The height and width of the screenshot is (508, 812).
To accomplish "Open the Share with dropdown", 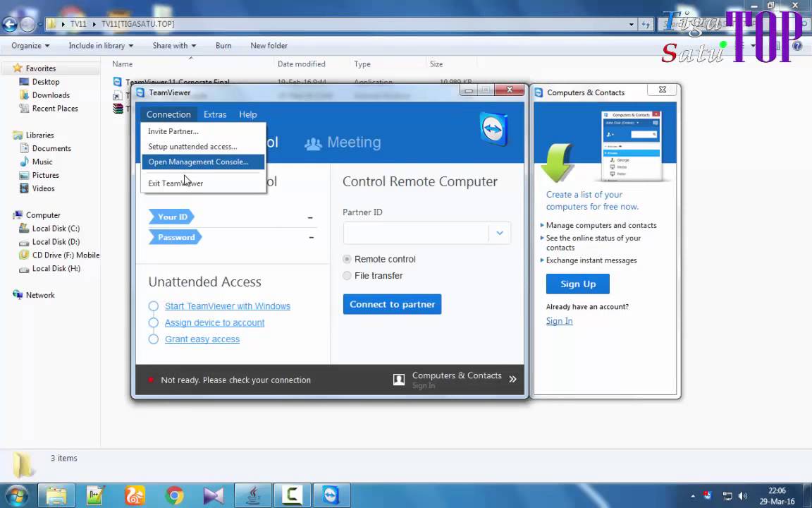I will [x=174, y=46].
